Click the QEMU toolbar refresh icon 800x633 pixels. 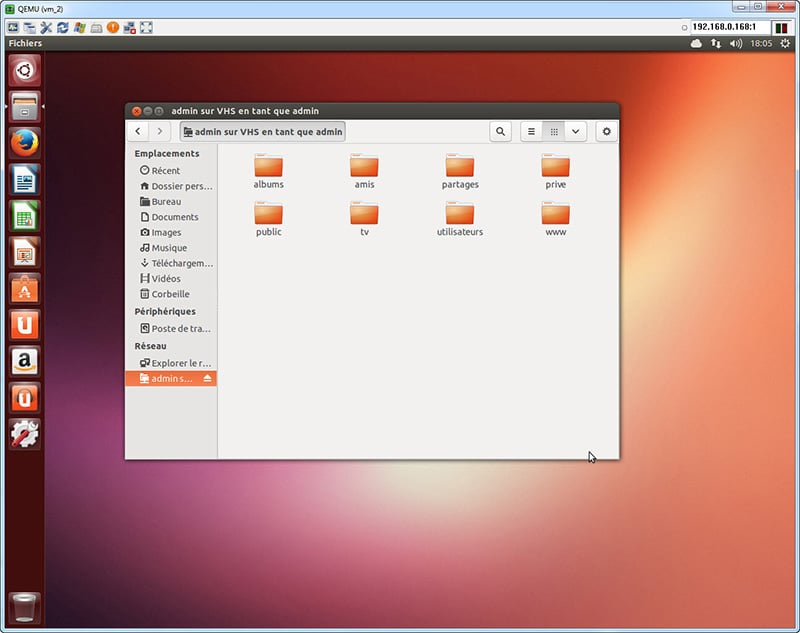point(63,28)
